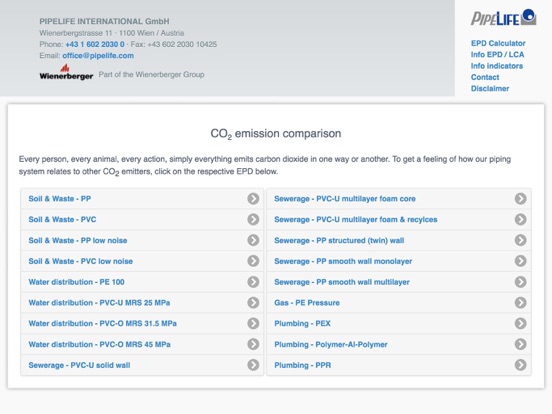Open the EPD Calculator menu link
The image size is (552, 414).
click(x=498, y=43)
